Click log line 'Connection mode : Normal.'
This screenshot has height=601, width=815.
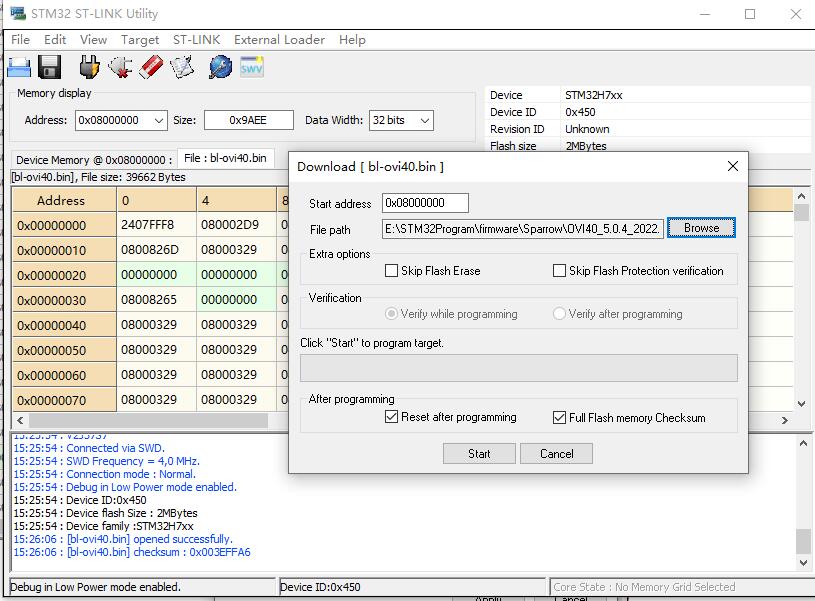104,474
